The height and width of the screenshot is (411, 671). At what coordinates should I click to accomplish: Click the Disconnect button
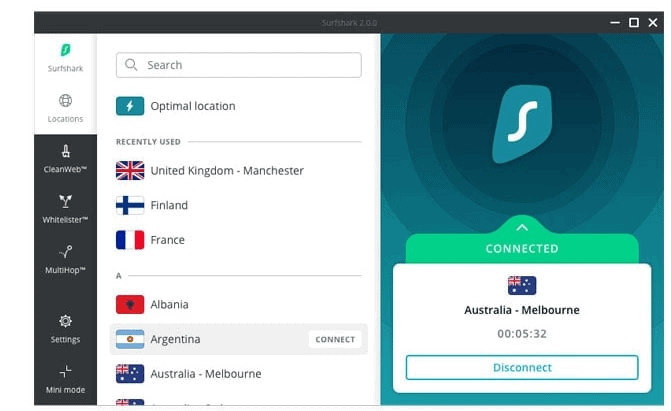pyautogui.click(x=522, y=367)
